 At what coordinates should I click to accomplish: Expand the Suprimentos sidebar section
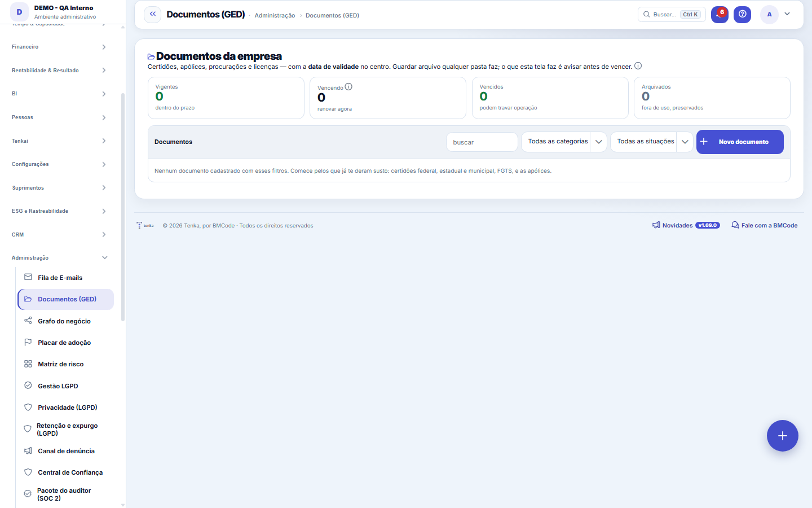point(59,188)
